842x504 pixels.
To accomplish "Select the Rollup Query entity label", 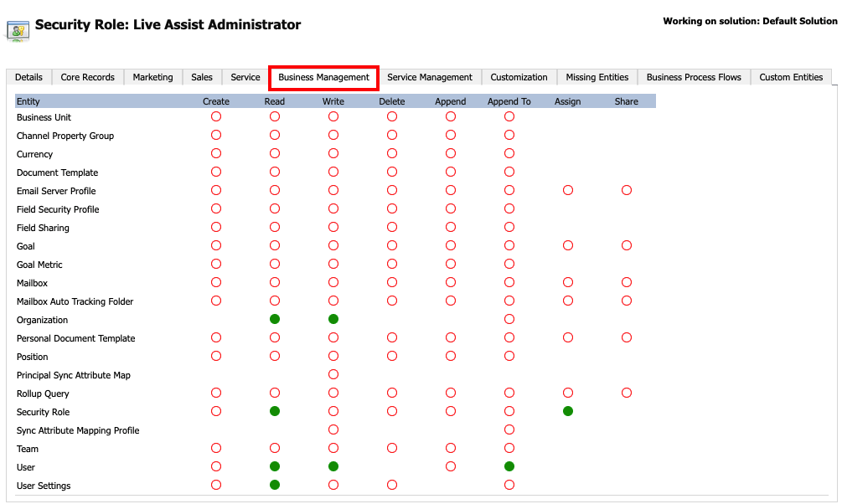I will point(43,394).
